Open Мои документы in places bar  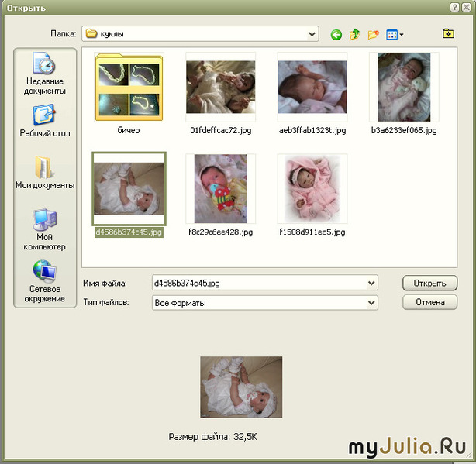(45, 173)
